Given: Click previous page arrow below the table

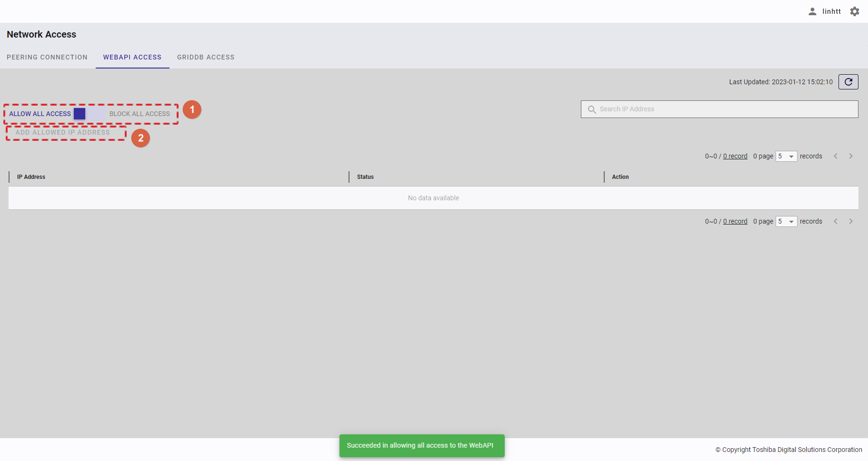Looking at the screenshot, I should pos(836,221).
